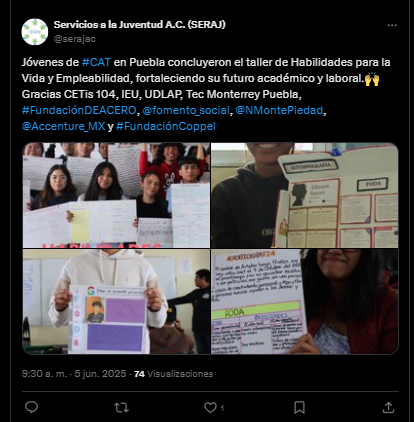
Task: Open the reply comment icon
Action: point(32,407)
